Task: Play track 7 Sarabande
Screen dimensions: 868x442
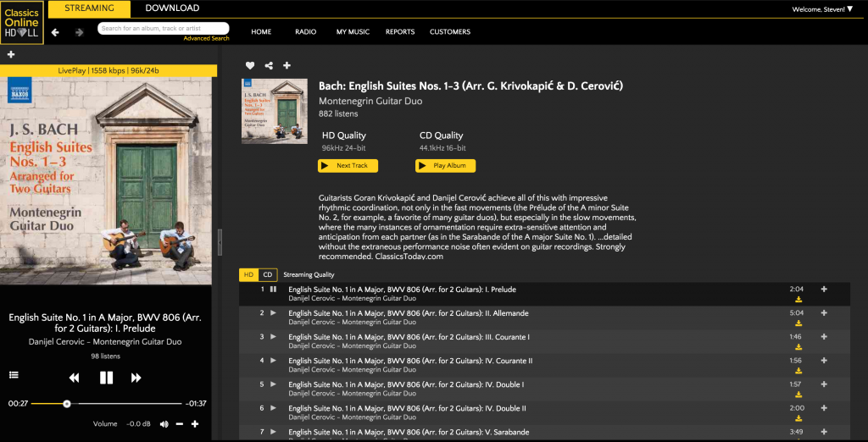Action: pyautogui.click(x=273, y=432)
